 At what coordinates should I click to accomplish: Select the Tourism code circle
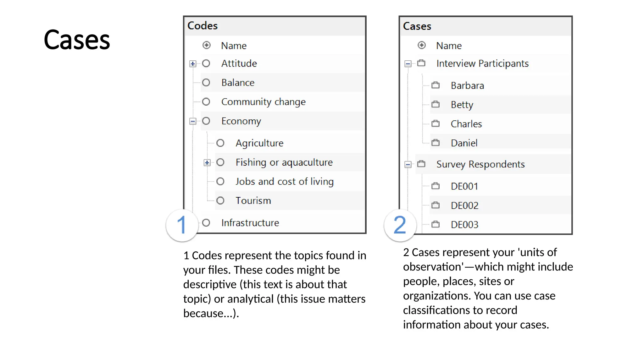click(220, 200)
